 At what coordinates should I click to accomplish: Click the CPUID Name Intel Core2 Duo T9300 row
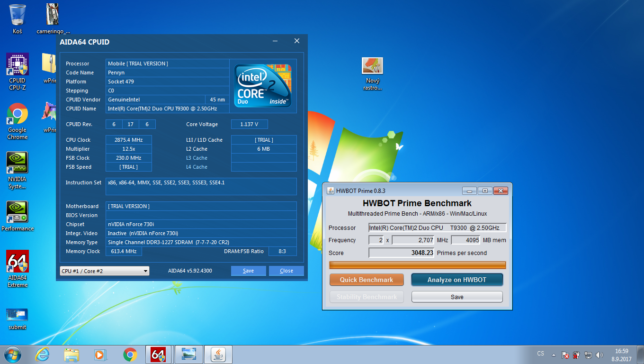tap(168, 109)
